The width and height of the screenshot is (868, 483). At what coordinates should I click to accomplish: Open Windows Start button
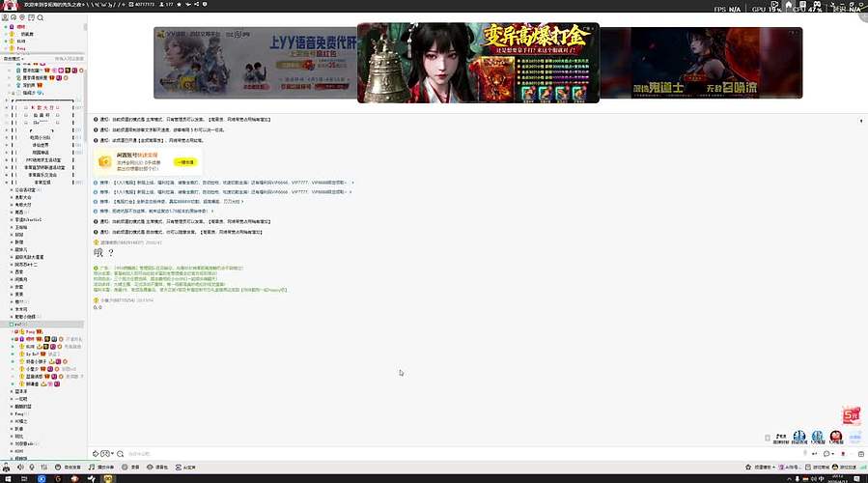[8, 478]
